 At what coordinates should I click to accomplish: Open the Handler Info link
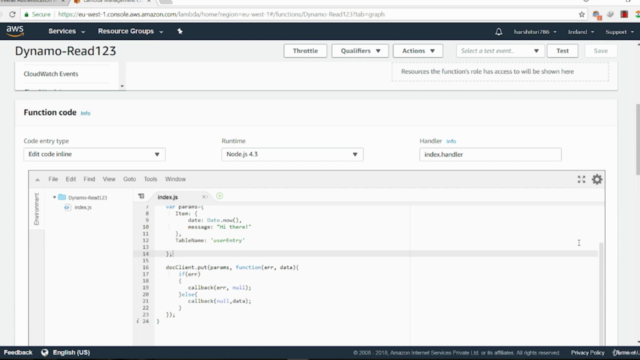click(451, 141)
